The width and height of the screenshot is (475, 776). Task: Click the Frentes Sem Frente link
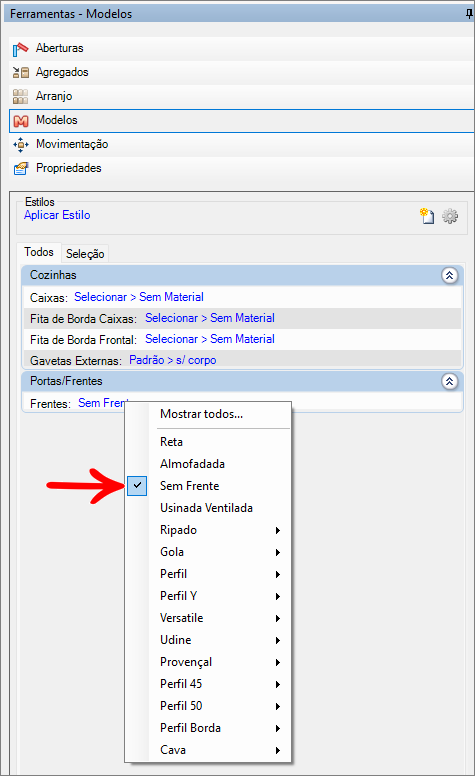coord(101,403)
